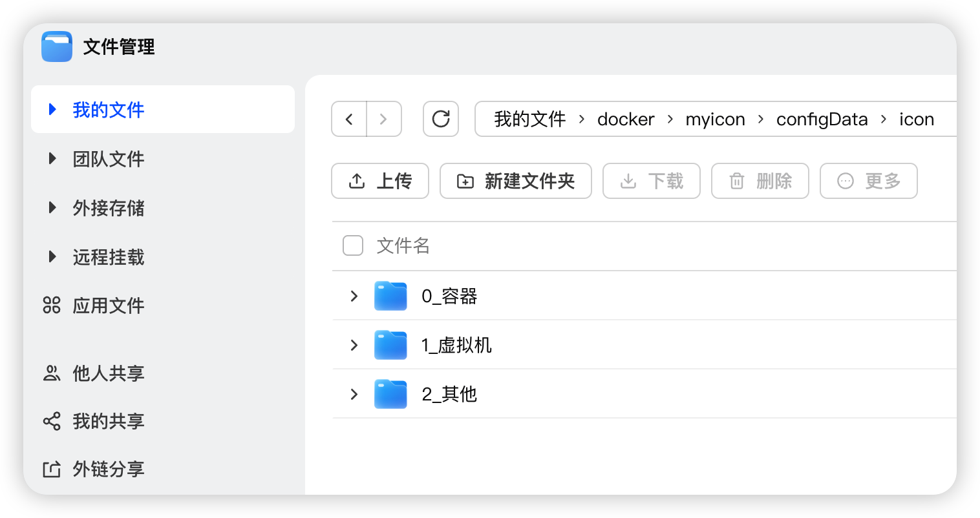Sort by the 文件名 column header
Viewport: 980px width, 518px height.
[403, 246]
